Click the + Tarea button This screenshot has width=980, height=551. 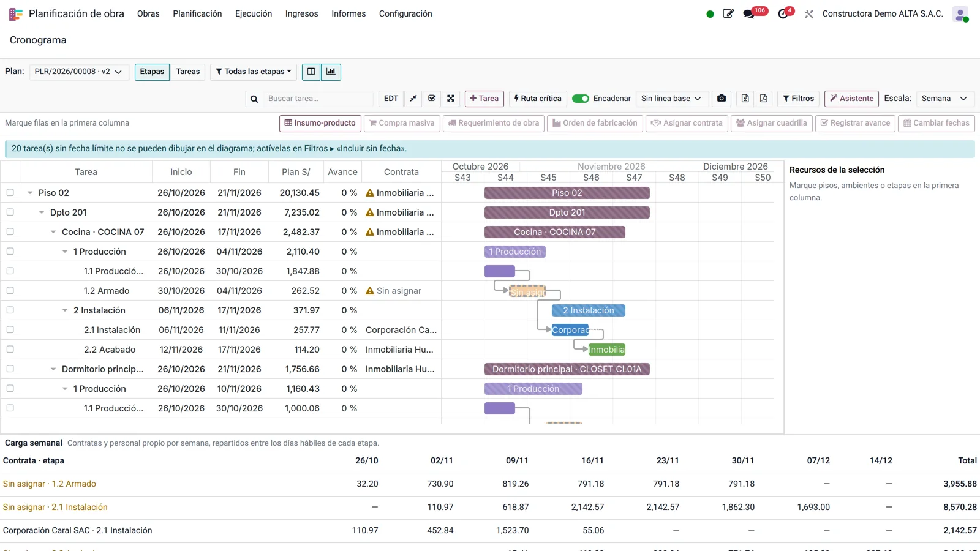pos(484,99)
